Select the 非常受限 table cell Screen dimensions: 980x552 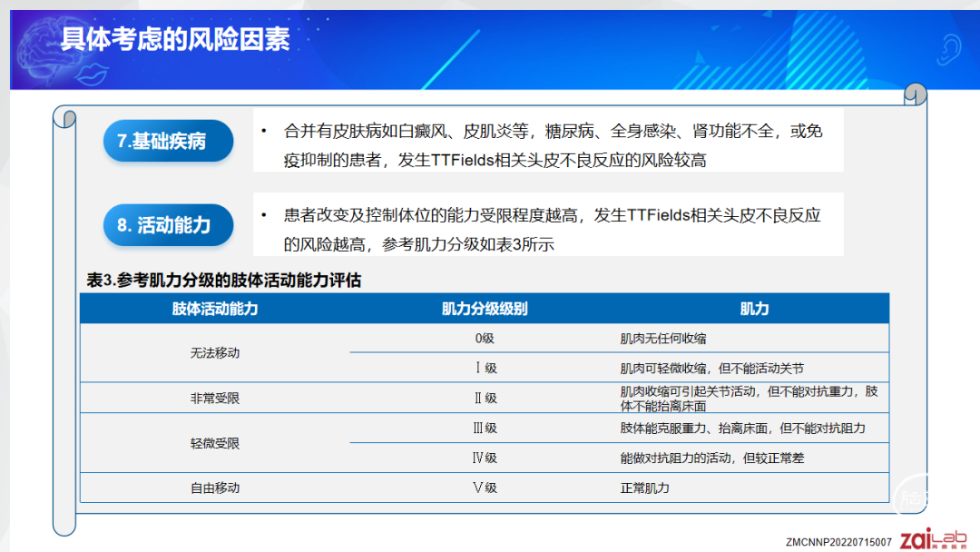tap(214, 399)
